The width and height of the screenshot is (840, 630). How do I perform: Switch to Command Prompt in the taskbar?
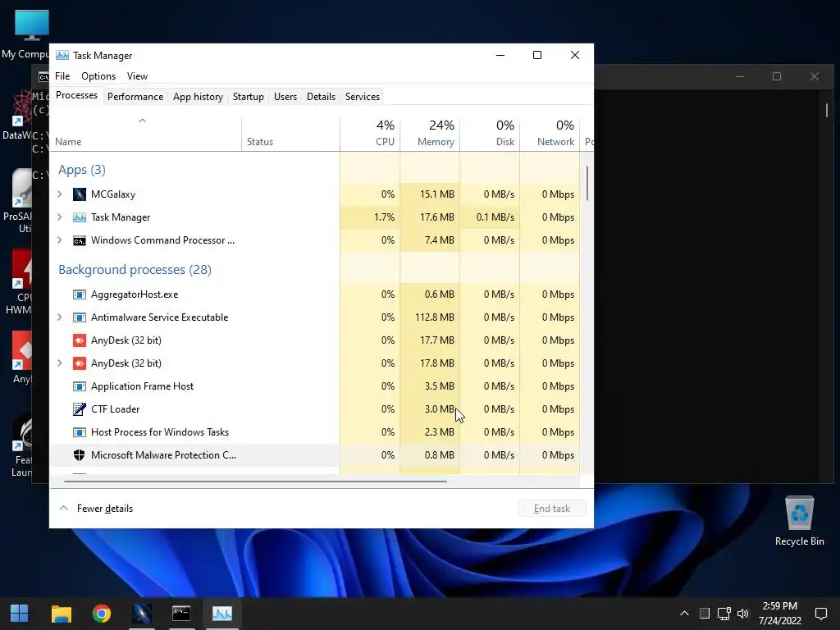point(181,613)
